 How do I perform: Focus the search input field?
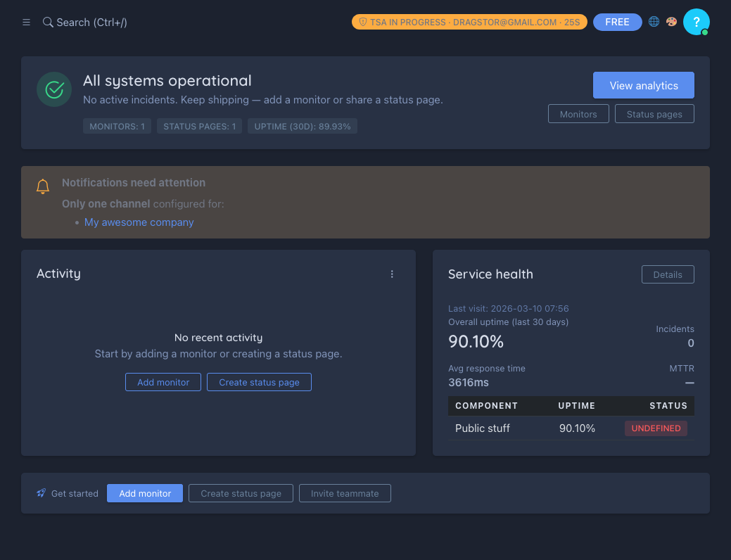(91, 22)
